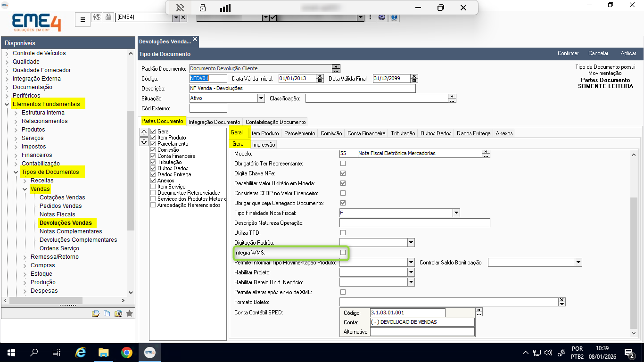Check Considerar CFOP no Valor Financeiro
Viewport: 644px width, 362px height.
coord(343,193)
